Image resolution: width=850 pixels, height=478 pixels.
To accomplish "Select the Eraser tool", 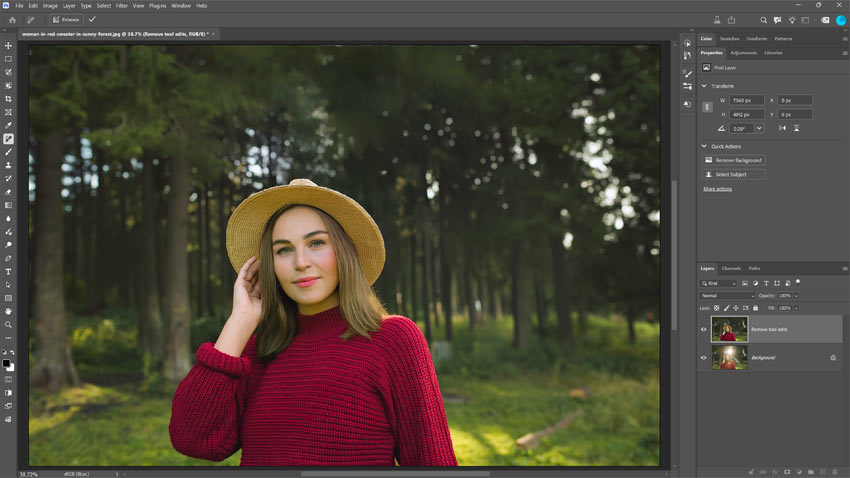I will pos(8,192).
